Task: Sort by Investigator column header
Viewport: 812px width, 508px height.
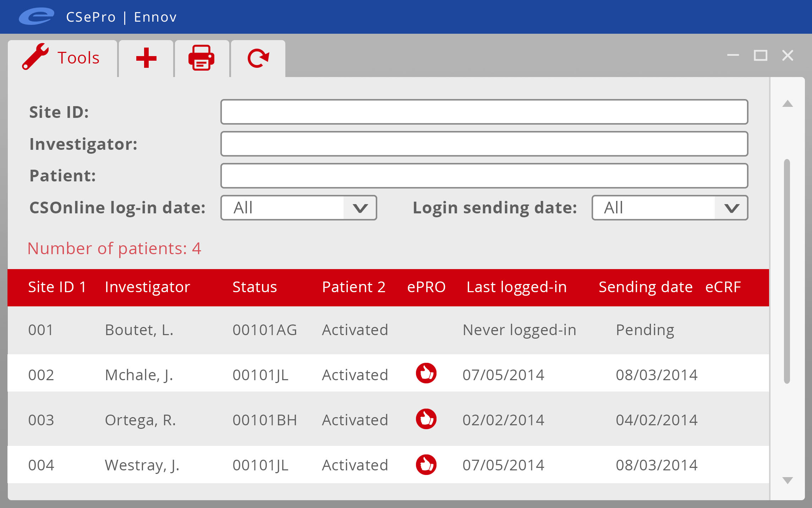Action: click(x=148, y=288)
